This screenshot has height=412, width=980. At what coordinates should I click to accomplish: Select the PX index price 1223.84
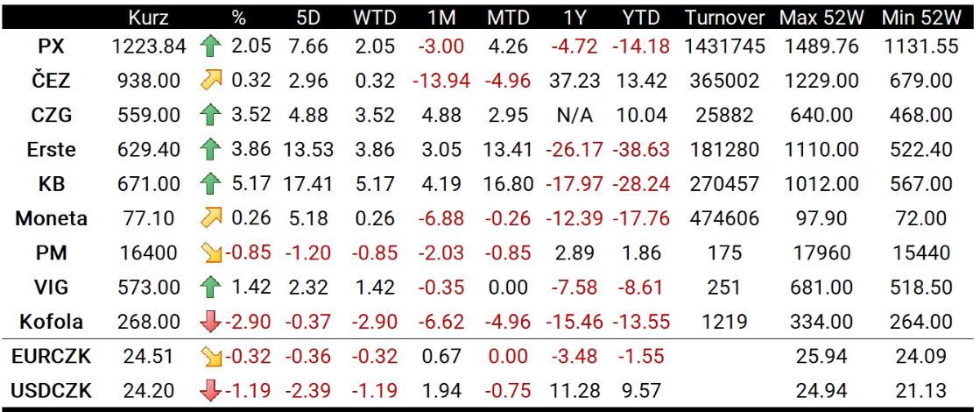click(149, 46)
